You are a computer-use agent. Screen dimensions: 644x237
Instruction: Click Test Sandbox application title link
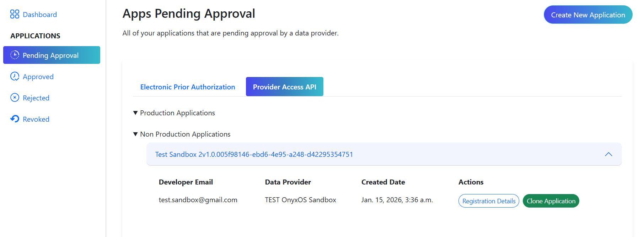click(x=254, y=154)
